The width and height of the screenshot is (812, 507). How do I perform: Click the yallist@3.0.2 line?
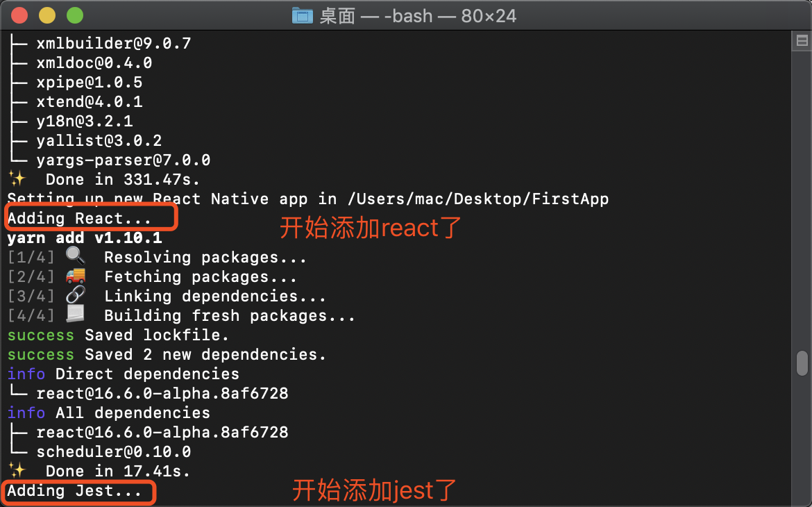click(99, 140)
